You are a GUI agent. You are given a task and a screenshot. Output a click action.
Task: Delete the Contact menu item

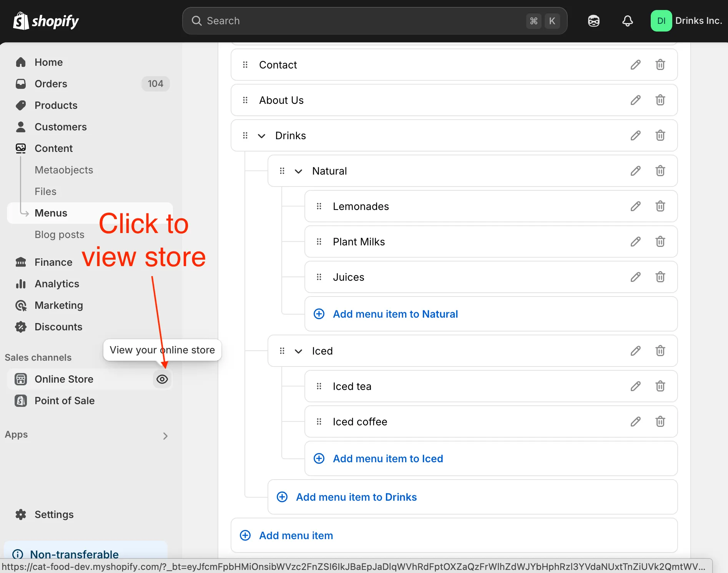[660, 65]
